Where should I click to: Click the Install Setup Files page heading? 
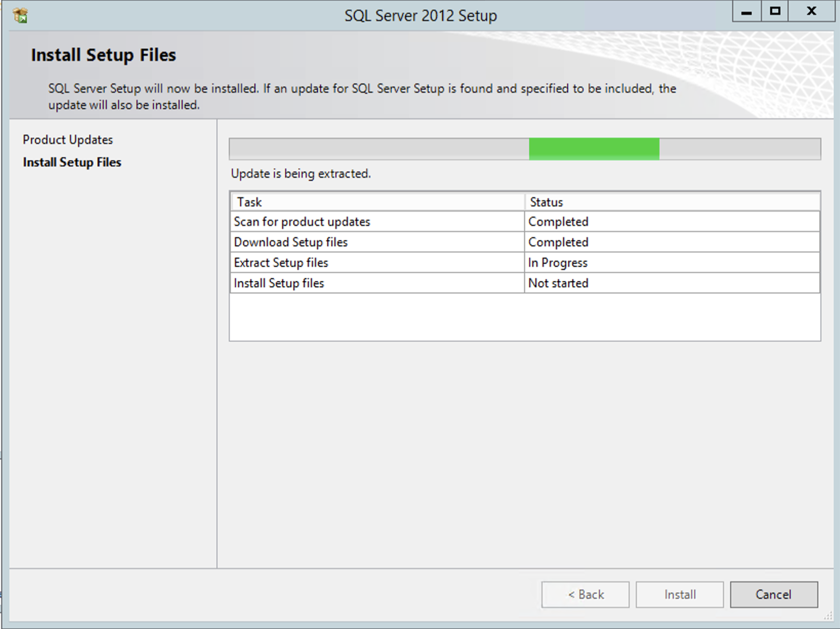point(103,54)
